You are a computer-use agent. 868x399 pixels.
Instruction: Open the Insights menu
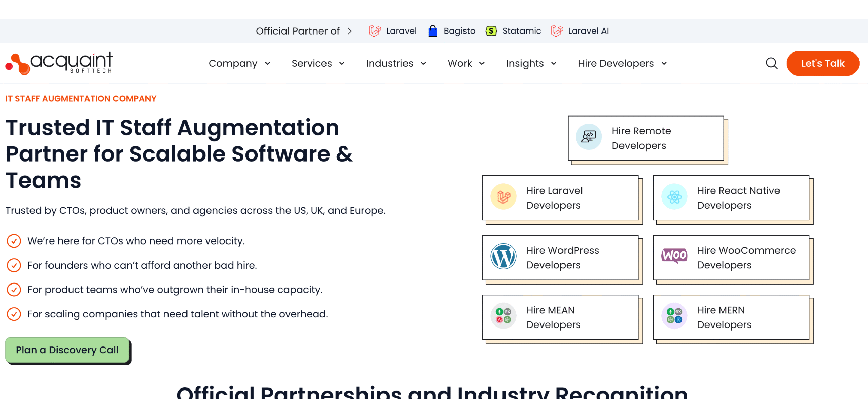[x=525, y=63]
